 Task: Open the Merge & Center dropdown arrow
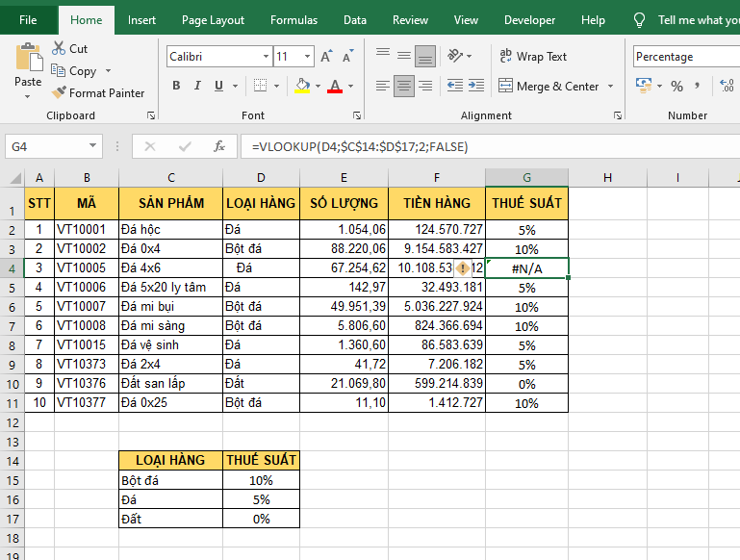pyautogui.click(x=609, y=87)
